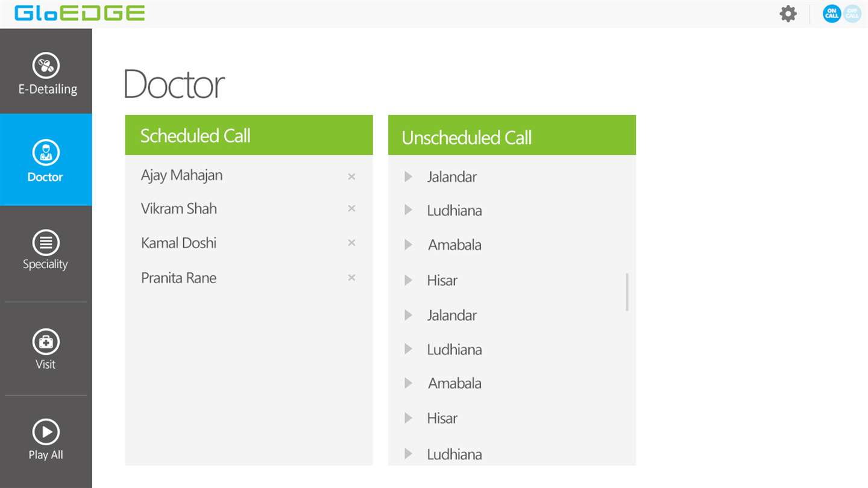Select the Doctor sidebar icon
The height and width of the screenshot is (488, 868).
[x=46, y=152]
